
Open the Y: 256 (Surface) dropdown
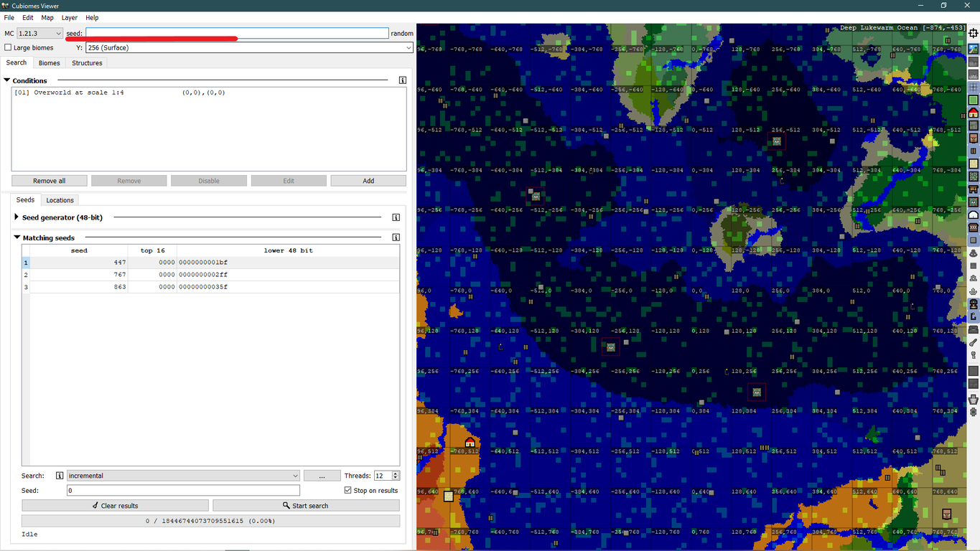pyautogui.click(x=249, y=48)
